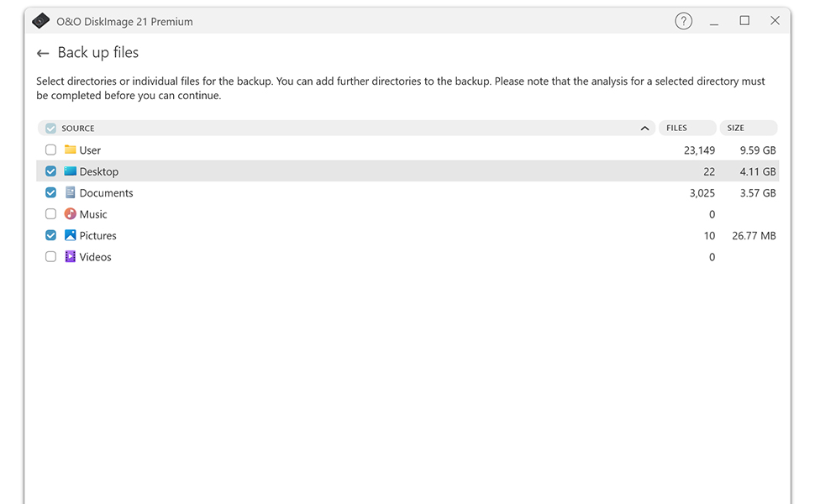Screen dimensions: 815x504
Task: Click the Pictures folder icon
Action: click(x=71, y=235)
